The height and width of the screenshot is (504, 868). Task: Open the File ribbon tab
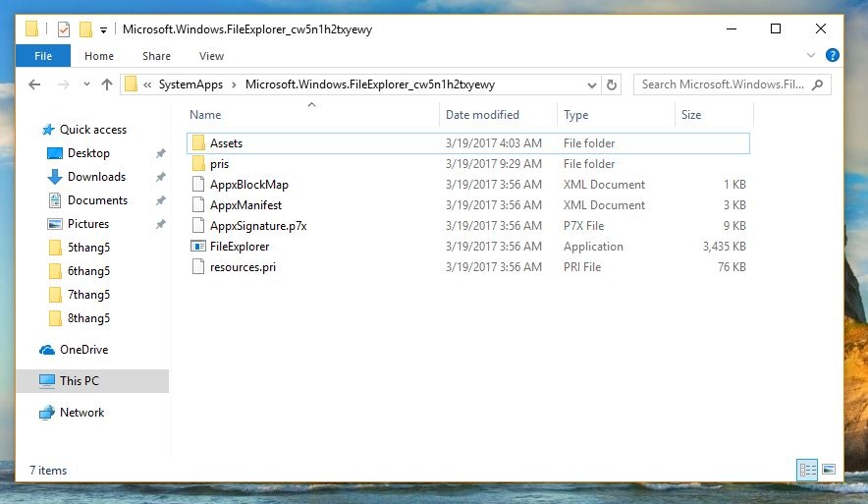(43, 56)
